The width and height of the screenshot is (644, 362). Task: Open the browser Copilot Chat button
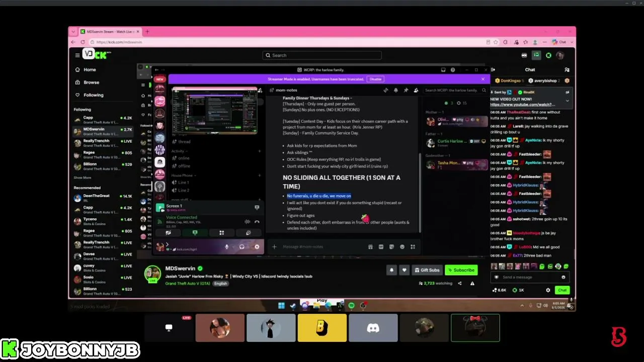coord(559,42)
